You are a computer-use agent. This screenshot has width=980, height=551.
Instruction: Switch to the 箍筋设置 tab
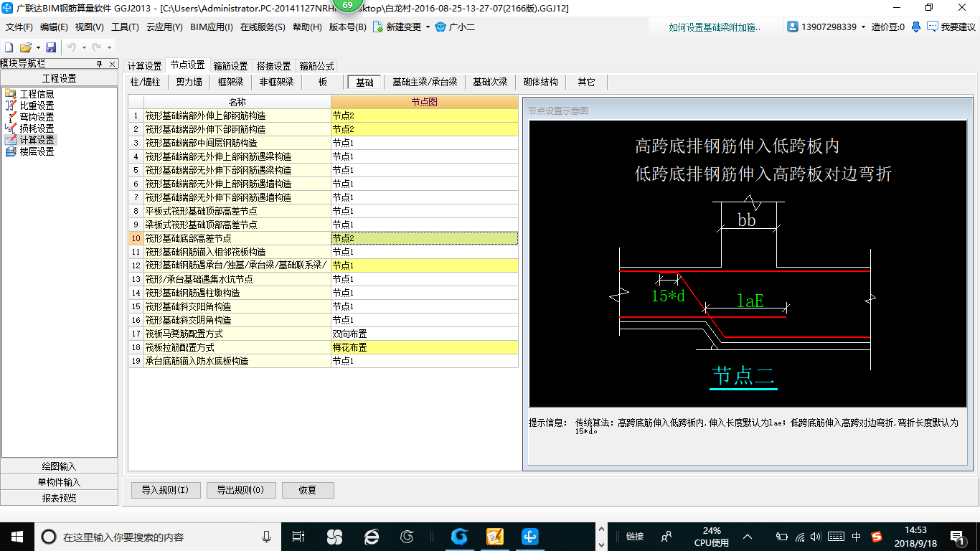(x=230, y=66)
